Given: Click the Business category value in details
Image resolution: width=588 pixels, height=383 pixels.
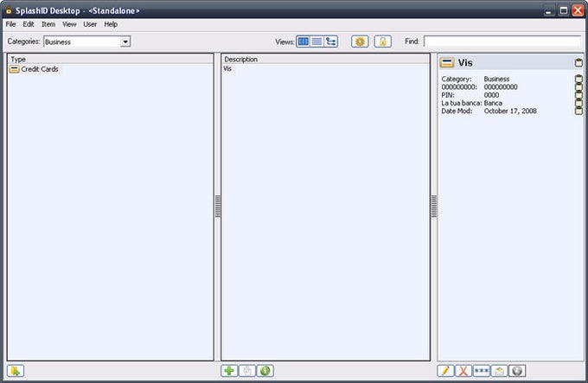Looking at the screenshot, I should pyautogui.click(x=496, y=79).
